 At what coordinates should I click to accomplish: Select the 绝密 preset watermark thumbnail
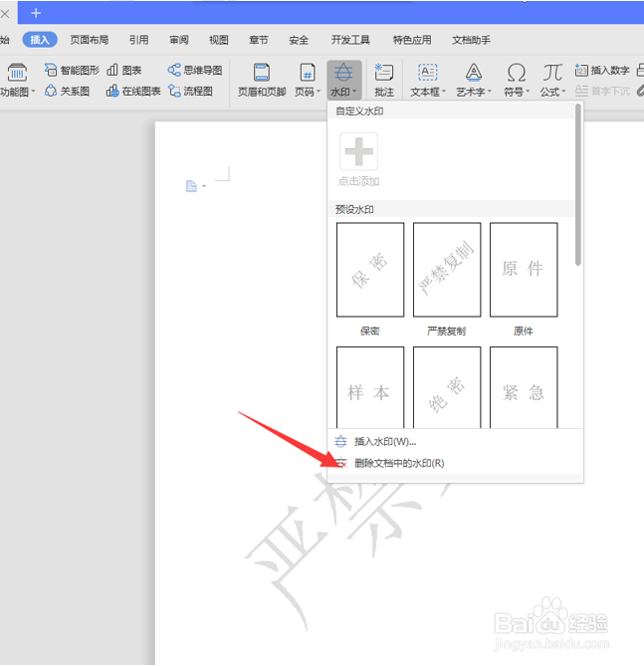pos(447,387)
